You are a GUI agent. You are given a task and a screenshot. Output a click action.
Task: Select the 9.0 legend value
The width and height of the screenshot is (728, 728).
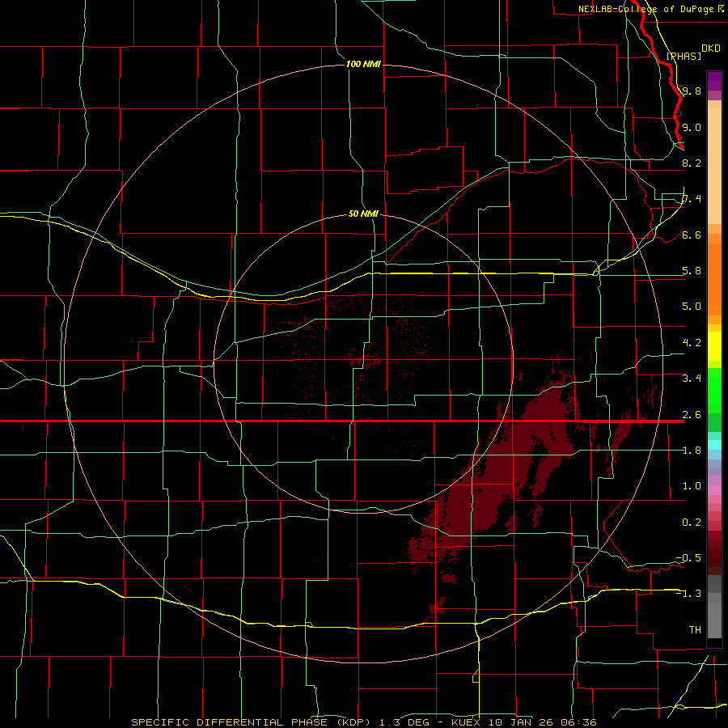pyautogui.click(x=692, y=127)
